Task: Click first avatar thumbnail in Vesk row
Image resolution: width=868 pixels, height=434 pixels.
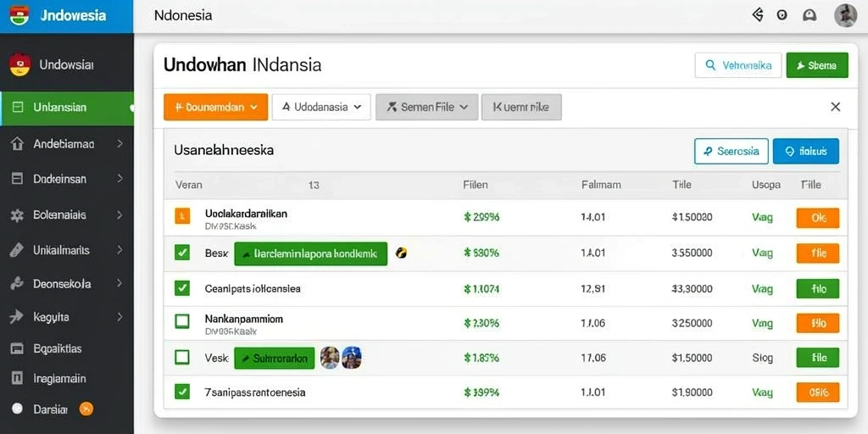Action: (x=330, y=358)
